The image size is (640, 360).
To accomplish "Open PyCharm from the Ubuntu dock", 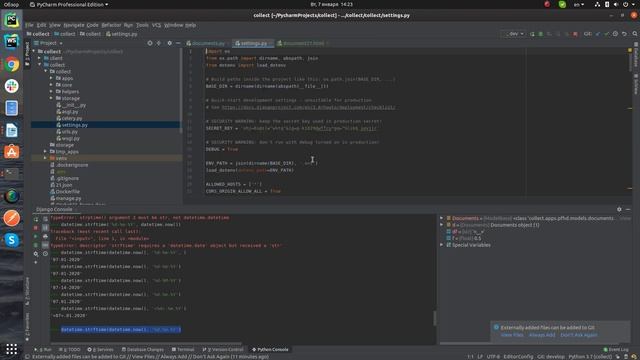I will [x=11, y=20].
